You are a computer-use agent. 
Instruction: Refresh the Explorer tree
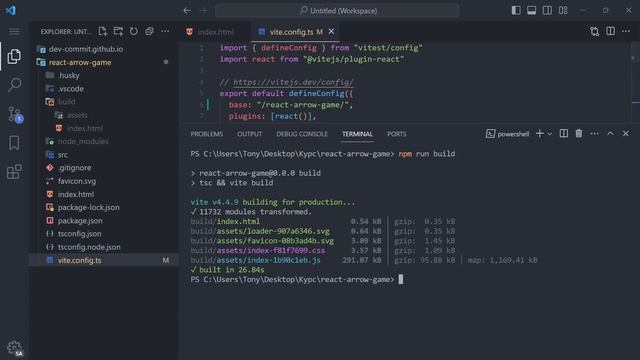coord(134,31)
